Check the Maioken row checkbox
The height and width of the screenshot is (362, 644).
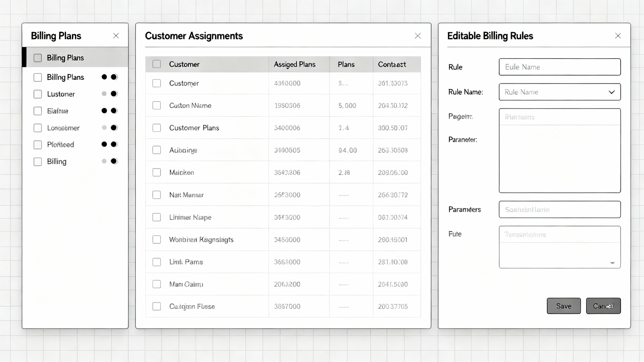click(156, 172)
